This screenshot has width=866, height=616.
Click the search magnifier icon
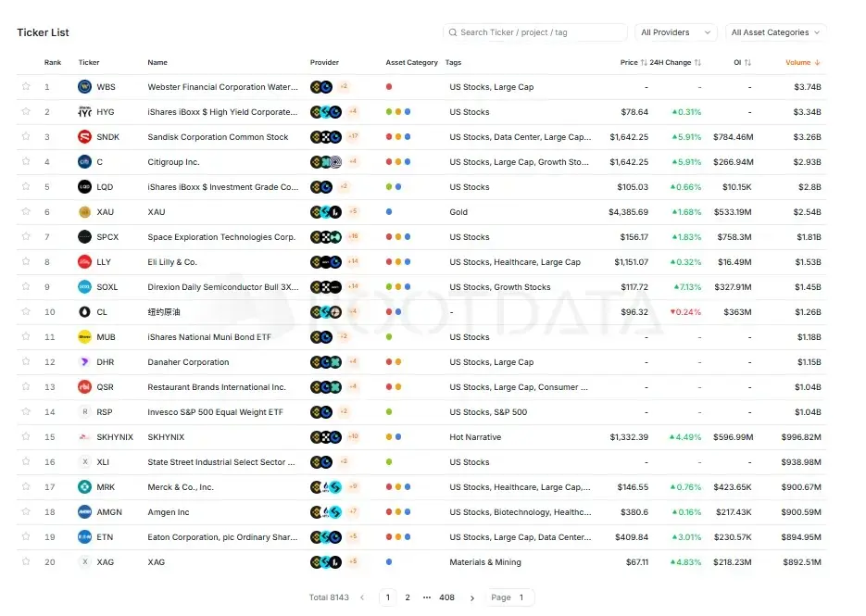point(453,32)
